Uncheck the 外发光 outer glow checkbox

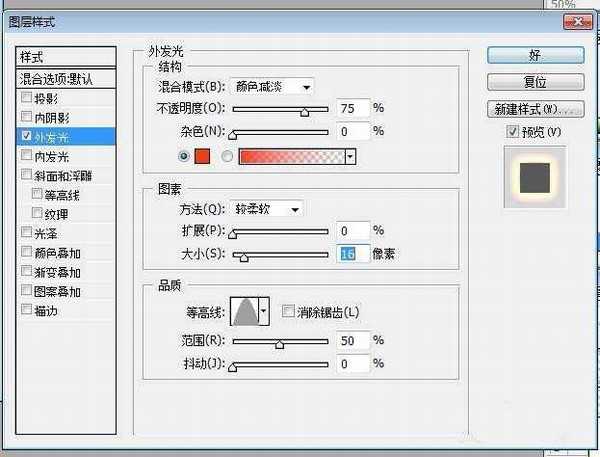point(26,135)
